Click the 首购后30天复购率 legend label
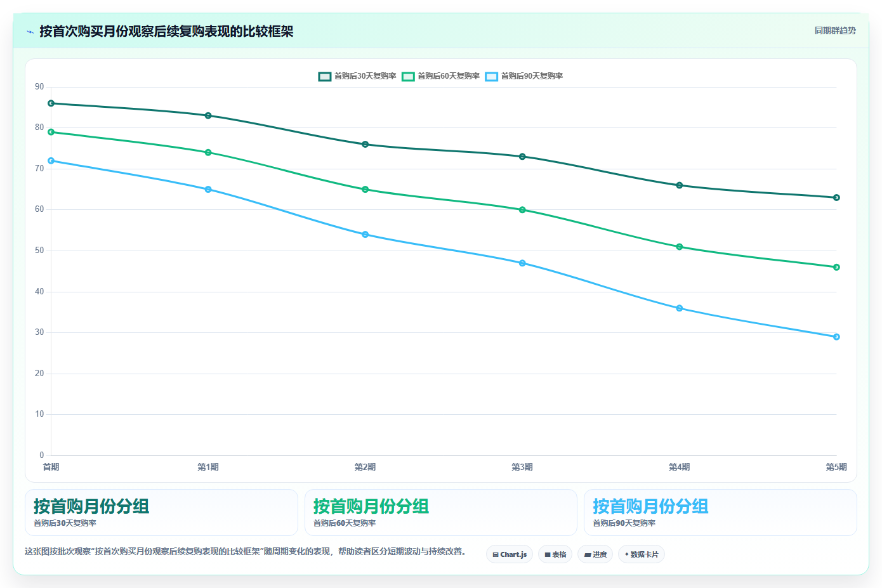Viewport: 882px width, 588px height. pos(365,76)
